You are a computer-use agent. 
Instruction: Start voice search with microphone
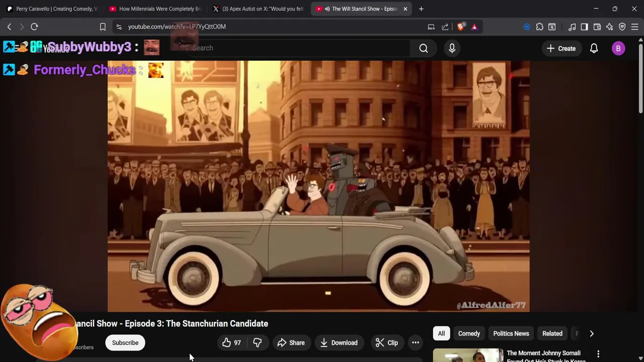tap(452, 48)
